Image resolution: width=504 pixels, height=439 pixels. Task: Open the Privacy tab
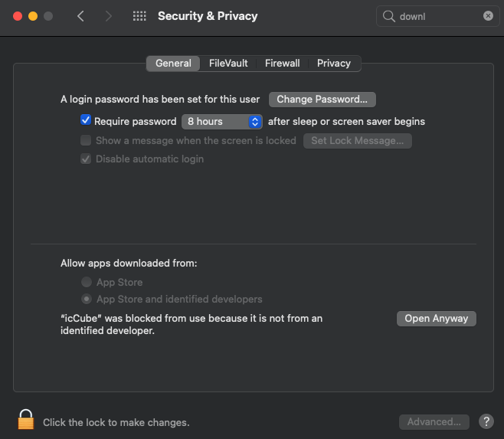tap(334, 64)
